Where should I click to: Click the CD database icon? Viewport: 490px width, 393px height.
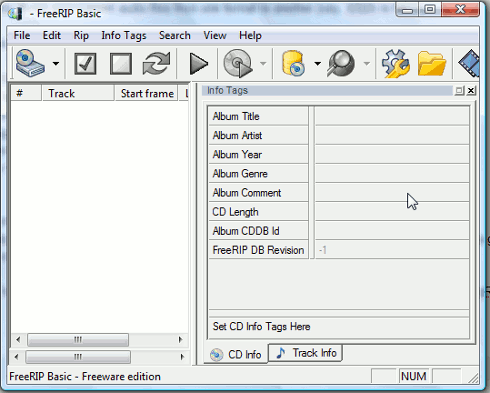tap(293, 63)
